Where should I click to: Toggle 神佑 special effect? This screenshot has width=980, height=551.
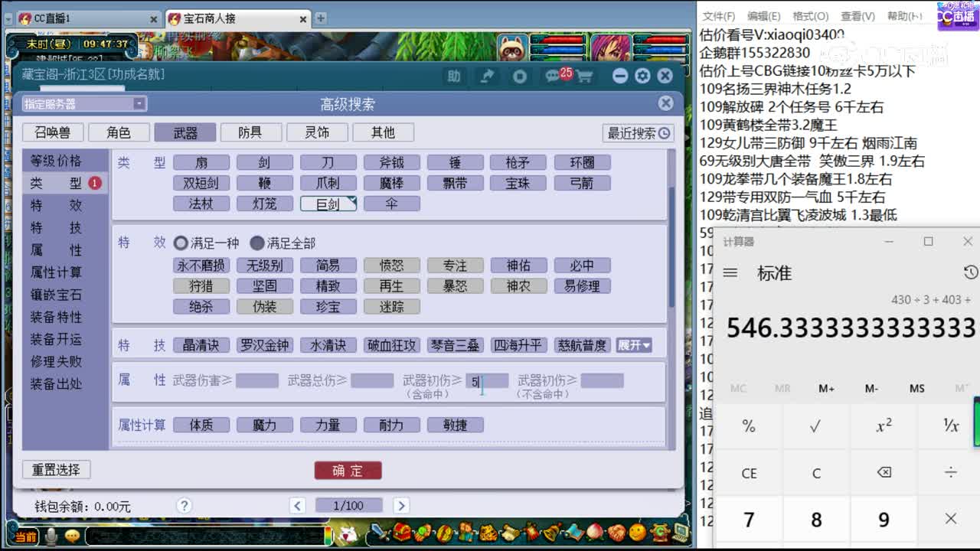coord(518,266)
